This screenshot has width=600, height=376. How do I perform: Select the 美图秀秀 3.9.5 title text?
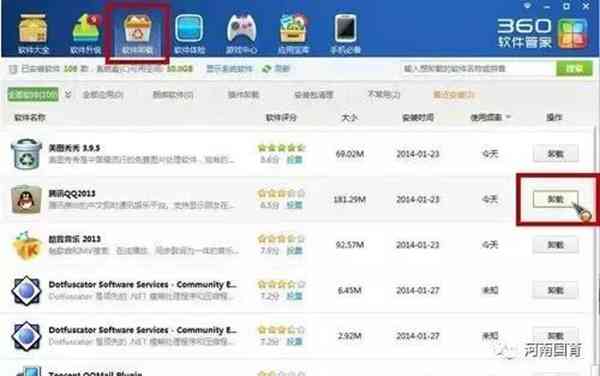74,148
